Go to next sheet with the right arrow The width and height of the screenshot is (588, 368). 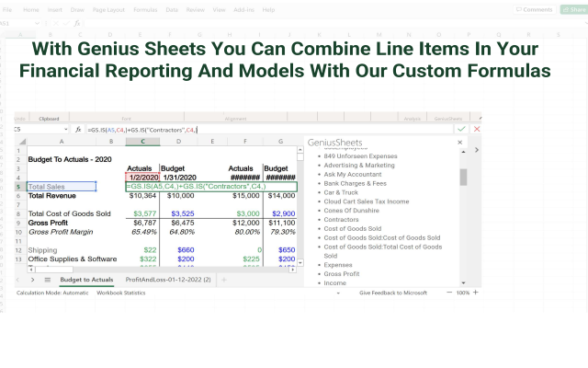(x=33, y=280)
